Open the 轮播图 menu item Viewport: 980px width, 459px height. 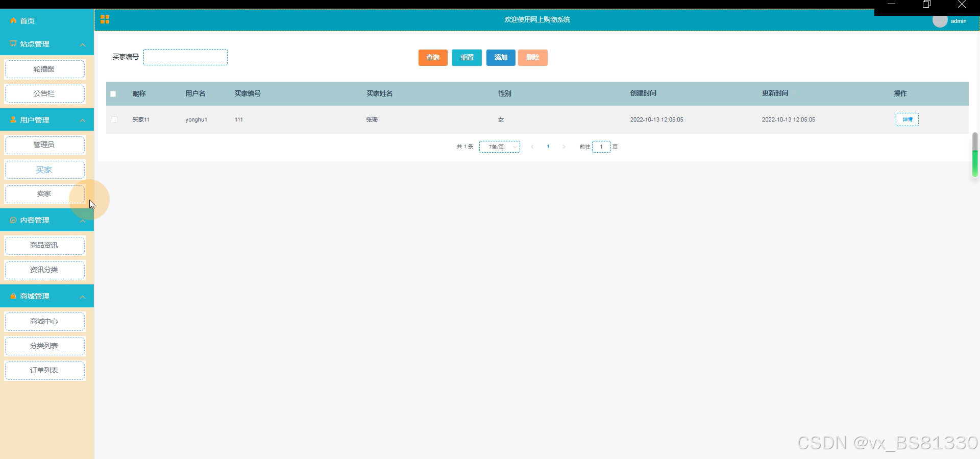click(x=44, y=69)
